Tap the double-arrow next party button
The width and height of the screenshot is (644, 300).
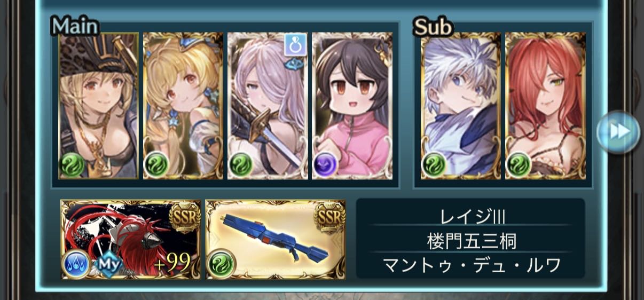coord(618,132)
